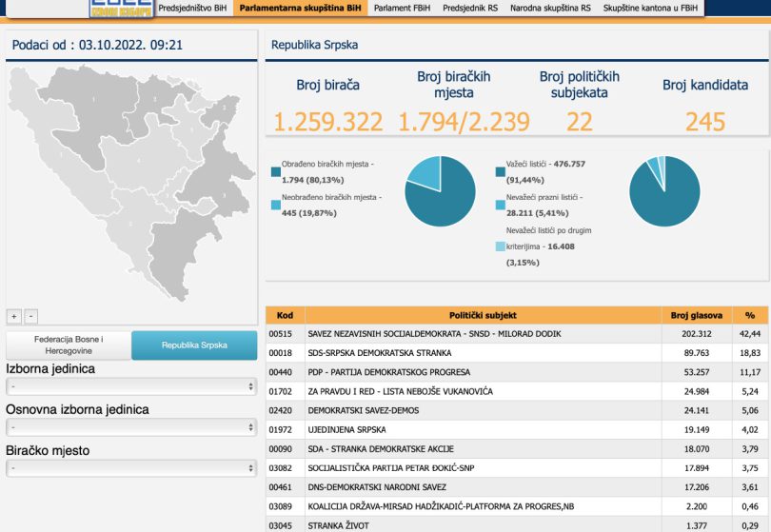
Task: Sort by the Broj glasova column header
Action: point(696,315)
